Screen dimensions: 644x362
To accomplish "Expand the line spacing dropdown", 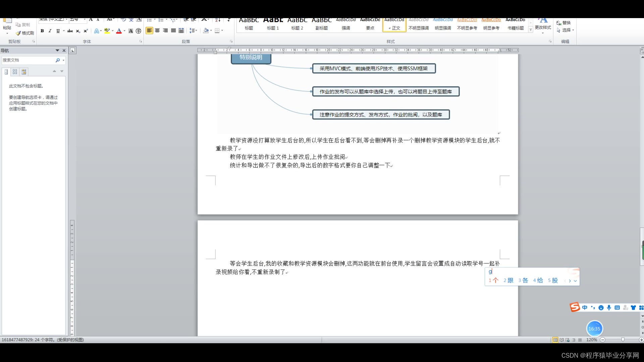I will click(196, 31).
